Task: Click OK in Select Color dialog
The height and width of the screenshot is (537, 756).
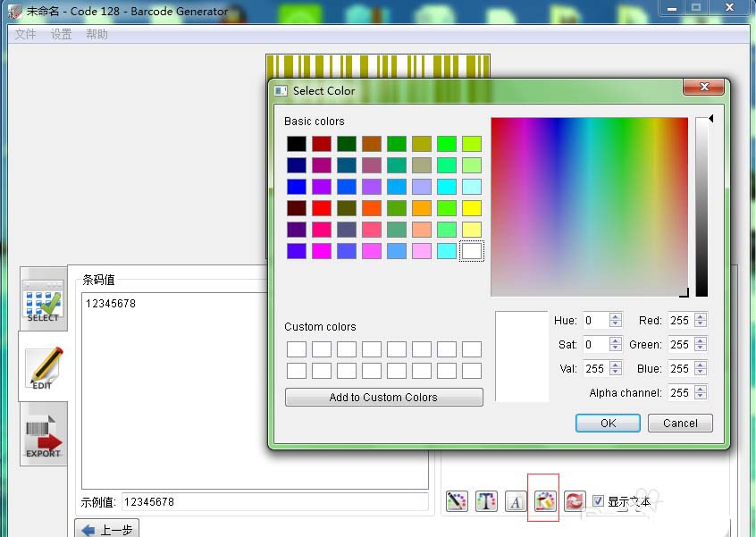Action: click(608, 423)
